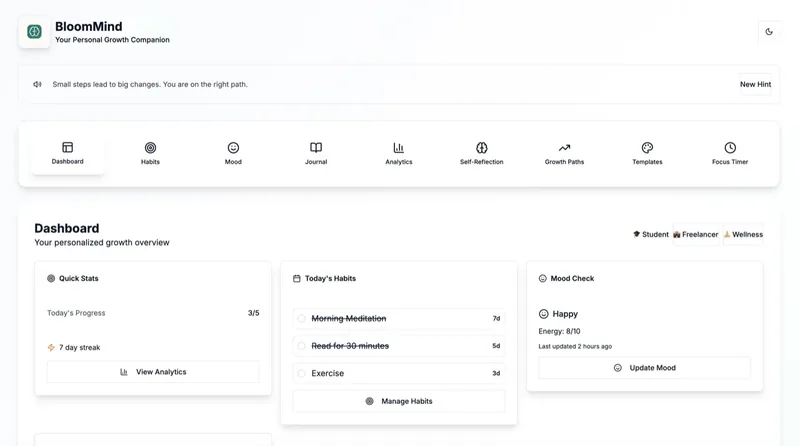Viewport: 800px width, 446px height.
Task: Toggle the Morning Meditation habit circle
Action: pyautogui.click(x=302, y=318)
